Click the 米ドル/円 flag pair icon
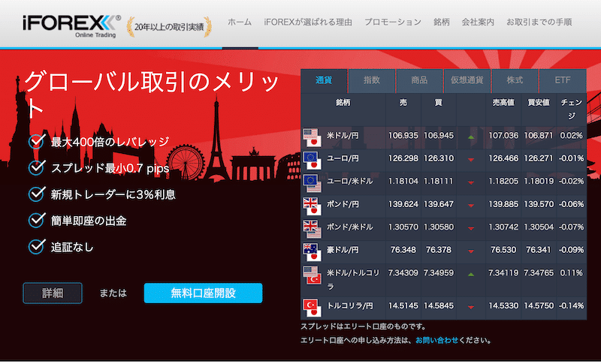The width and height of the screenshot is (601, 364). pyautogui.click(x=312, y=137)
